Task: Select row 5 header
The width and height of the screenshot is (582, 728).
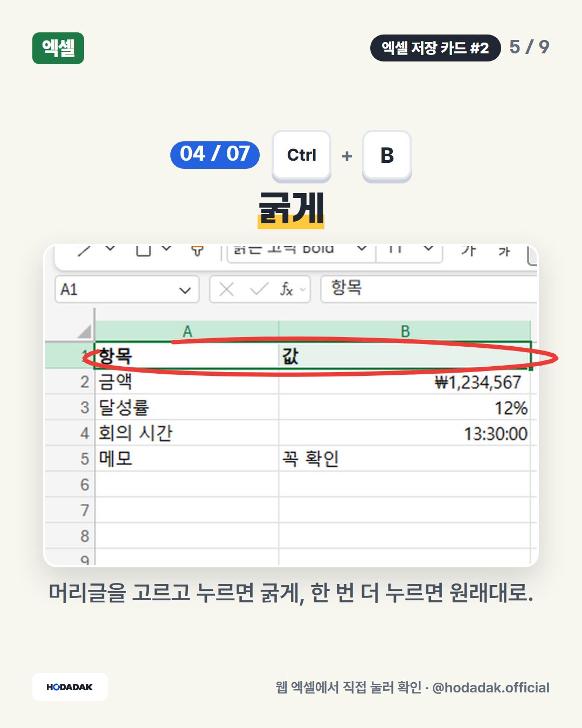Action: click(70, 459)
